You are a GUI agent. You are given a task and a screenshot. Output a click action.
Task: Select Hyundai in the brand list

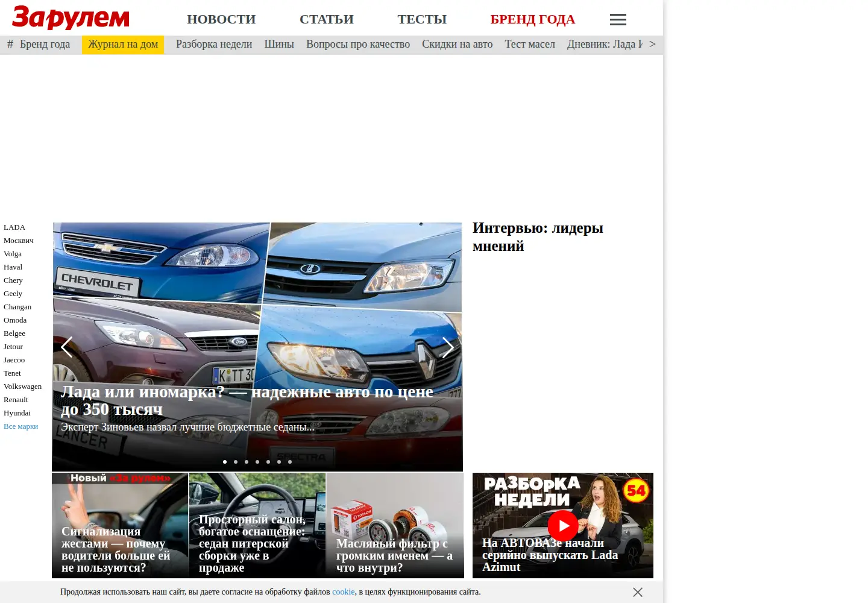pos(17,413)
